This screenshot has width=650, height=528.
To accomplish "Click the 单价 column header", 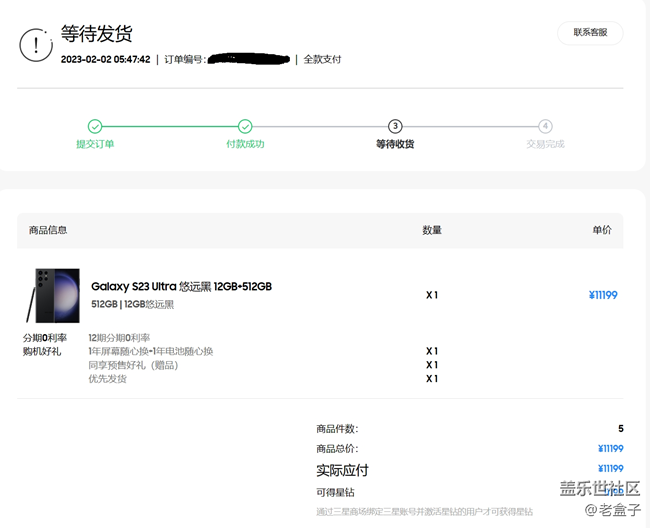I will point(602,230).
